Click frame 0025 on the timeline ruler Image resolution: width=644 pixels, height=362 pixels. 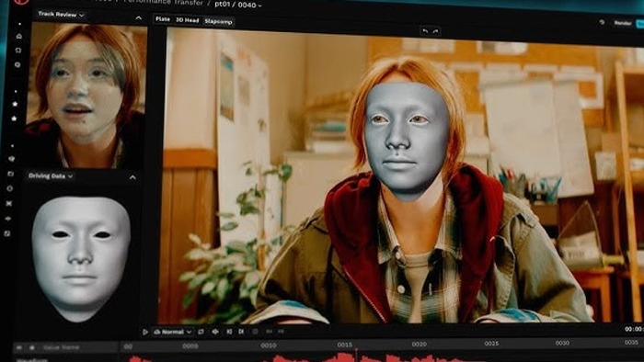click(491, 343)
